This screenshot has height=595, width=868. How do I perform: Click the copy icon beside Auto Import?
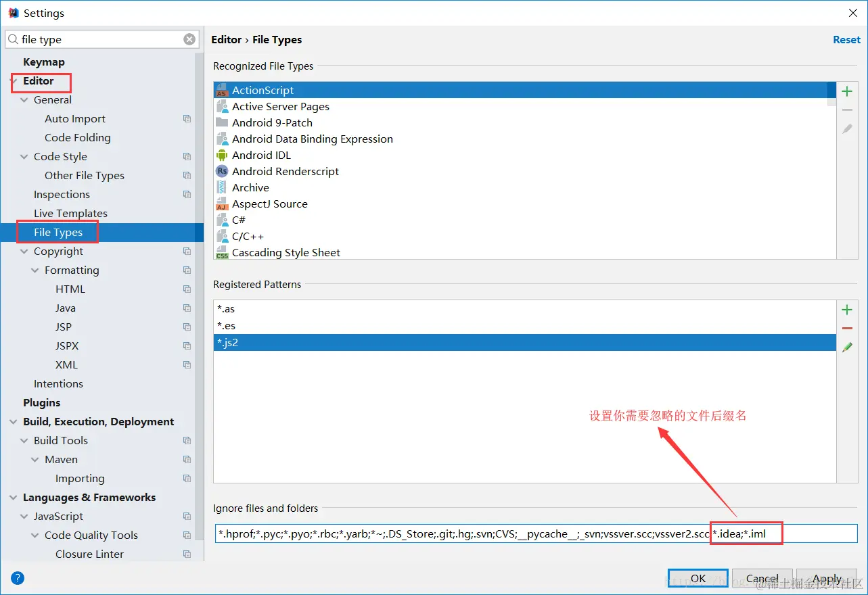(x=187, y=119)
